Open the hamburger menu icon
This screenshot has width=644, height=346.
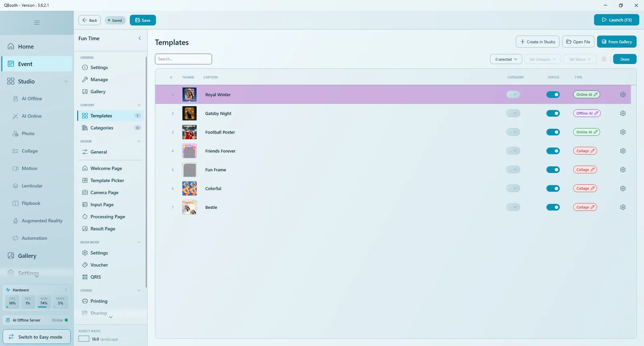click(x=37, y=23)
